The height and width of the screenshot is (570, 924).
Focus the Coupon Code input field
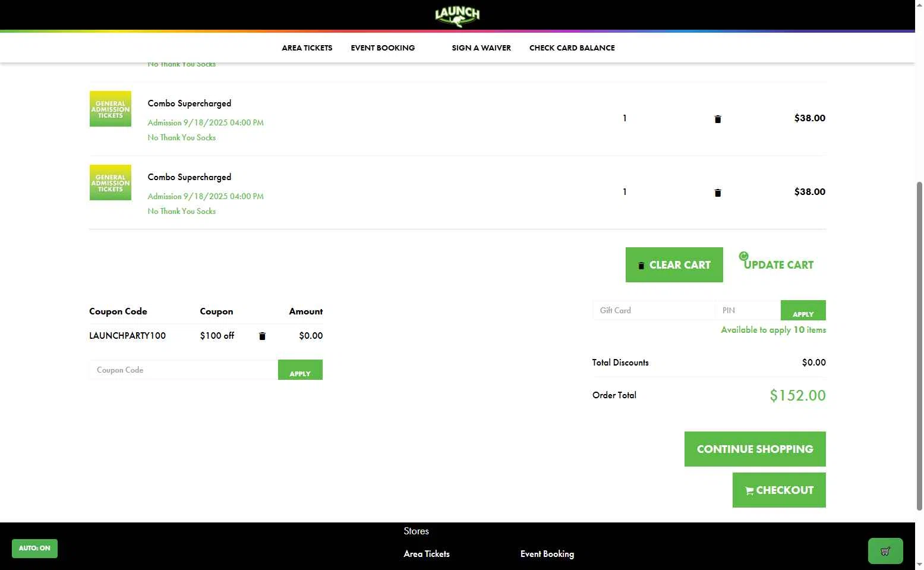tap(184, 370)
